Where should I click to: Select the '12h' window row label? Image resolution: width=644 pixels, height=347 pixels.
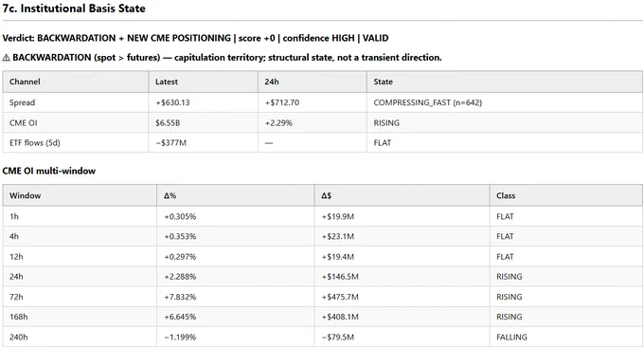(x=16, y=257)
